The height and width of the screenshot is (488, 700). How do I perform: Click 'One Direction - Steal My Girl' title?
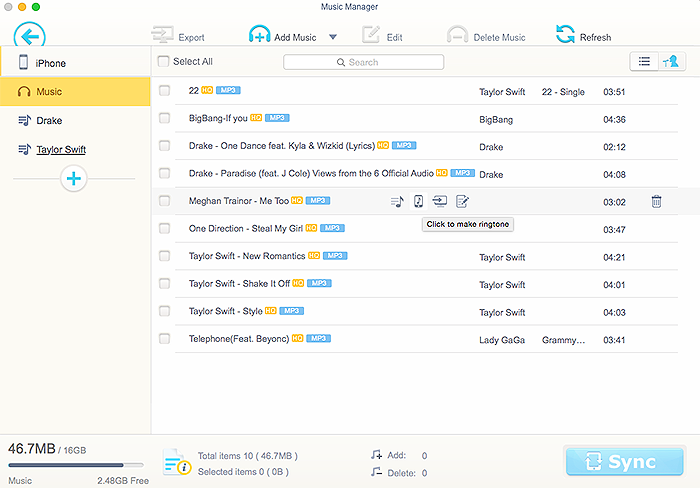click(246, 229)
